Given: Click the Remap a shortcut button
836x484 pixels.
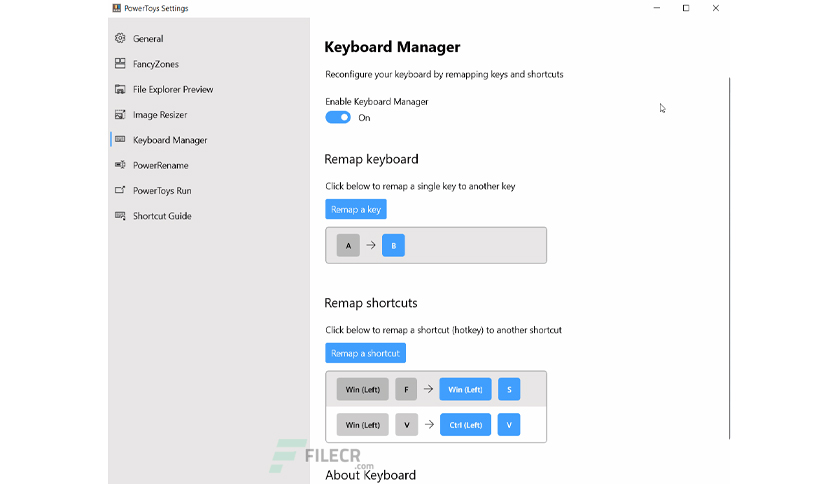Looking at the screenshot, I should [365, 353].
